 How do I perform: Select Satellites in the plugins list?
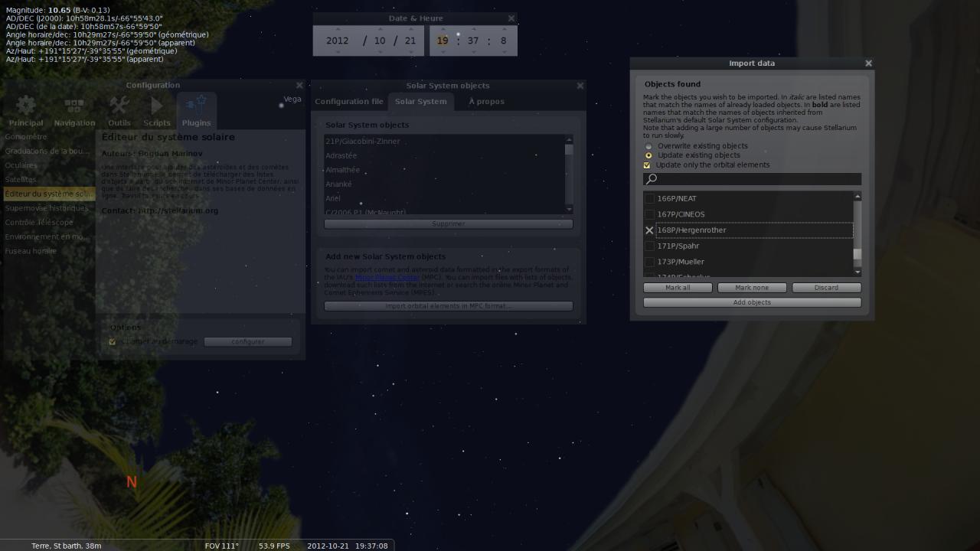49,180
